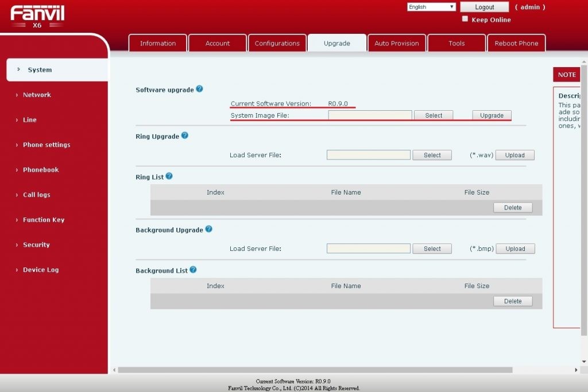The height and width of the screenshot is (392, 588).
Task: Click Ring List File Size column header
Action: coord(477,192)
